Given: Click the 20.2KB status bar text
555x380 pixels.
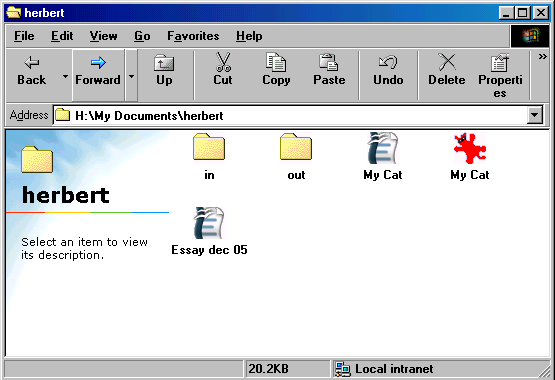Looking at the screenshot, I should click(268, 369).
